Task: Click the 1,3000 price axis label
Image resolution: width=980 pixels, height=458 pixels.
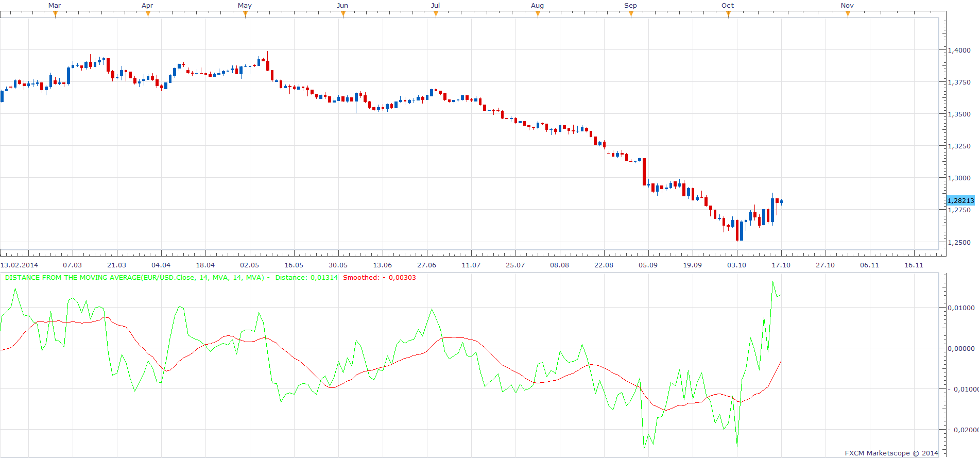Action: (959, 178)
